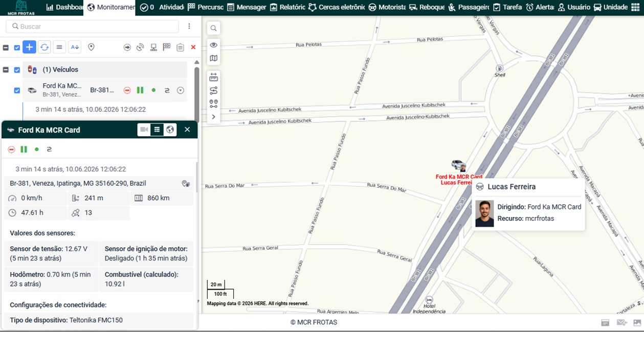644x348 pixels.
Task: Click the Shell station marker on map
Action: tap(500, 69)
